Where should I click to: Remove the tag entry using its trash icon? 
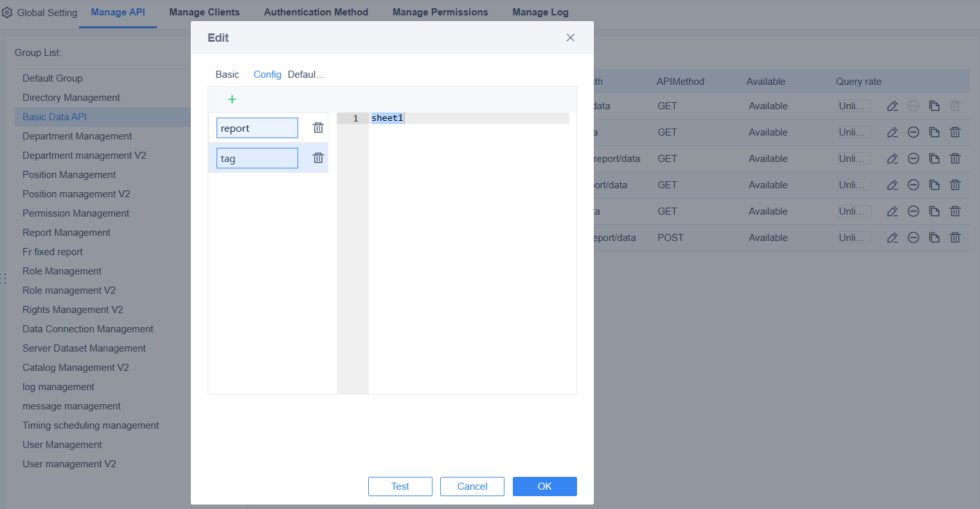(x=318, y=158)
